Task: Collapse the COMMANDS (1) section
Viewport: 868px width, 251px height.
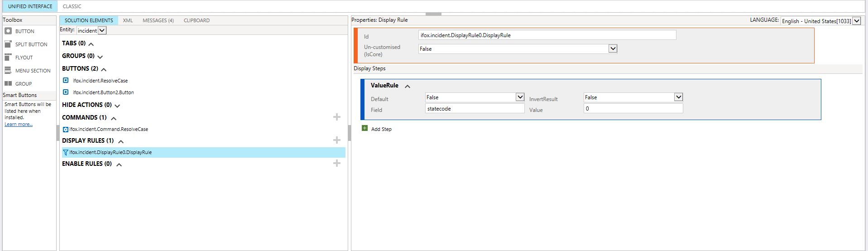Action: (x=114, y=118)
